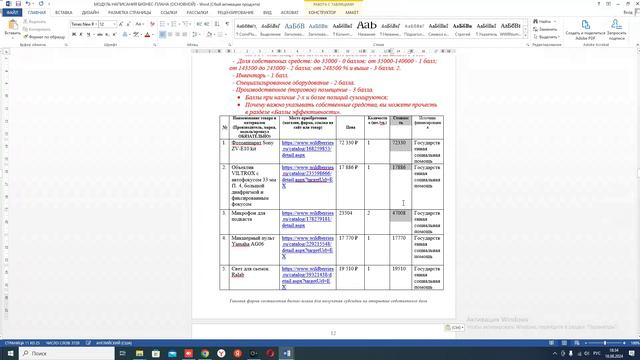Switch to the Review (Рецензирование) tab
This screenshot has width=640, height=360.
236,13
